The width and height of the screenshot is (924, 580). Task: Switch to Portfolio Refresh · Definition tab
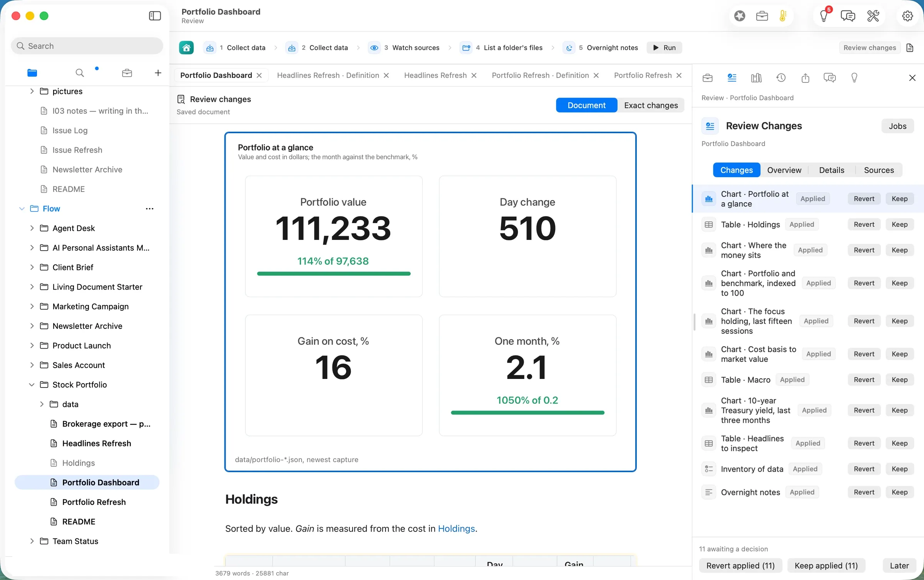pyautogui.click(x=540, y=75)
